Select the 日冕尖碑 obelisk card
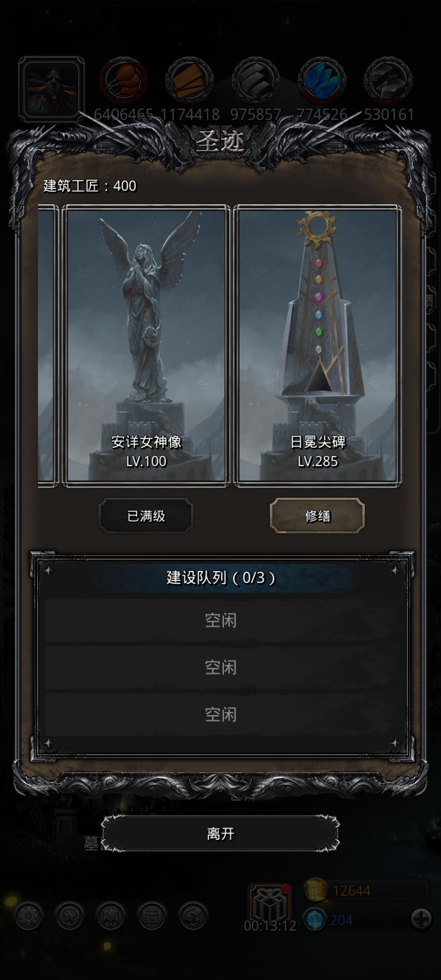The height and width of the screenshot is (980, 441). pos(317,346)
